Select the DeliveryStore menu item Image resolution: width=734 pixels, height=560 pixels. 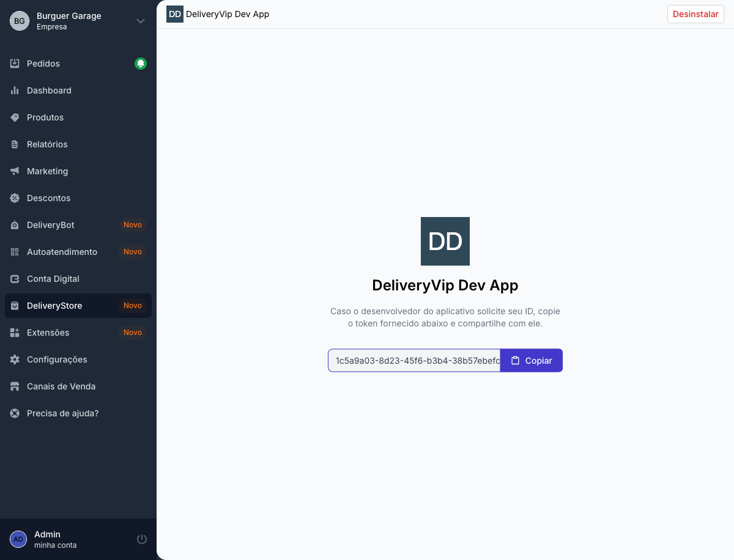(x=78, y=306)
